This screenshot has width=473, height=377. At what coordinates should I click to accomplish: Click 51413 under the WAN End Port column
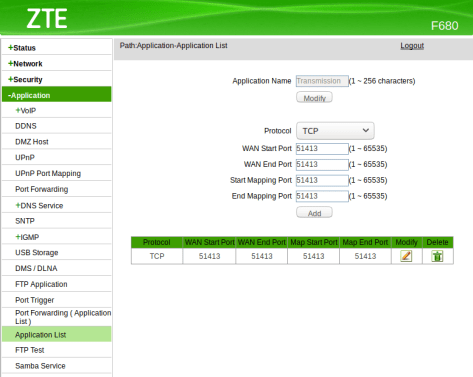pyautogui.click(x=262, y=256)
